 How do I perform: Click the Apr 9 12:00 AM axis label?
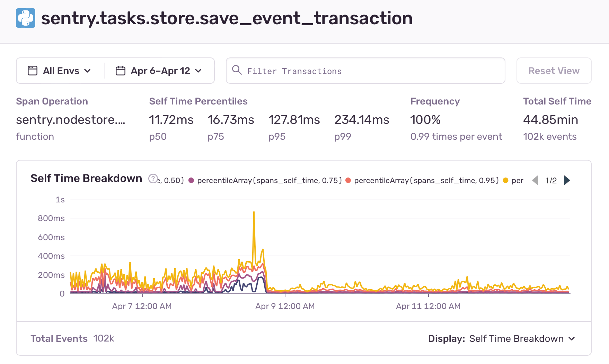point(285,306)
